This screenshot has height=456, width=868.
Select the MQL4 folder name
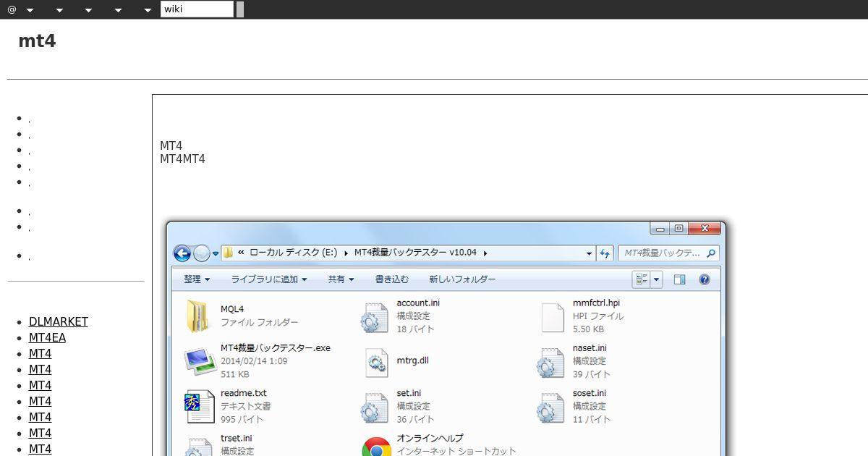coord(232,310)
